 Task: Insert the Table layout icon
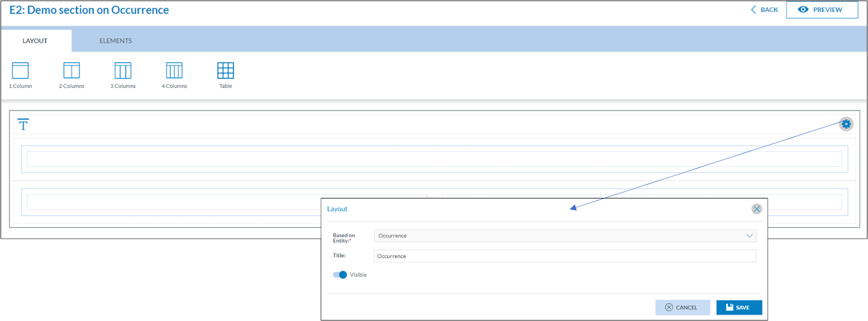coord(226,71)
